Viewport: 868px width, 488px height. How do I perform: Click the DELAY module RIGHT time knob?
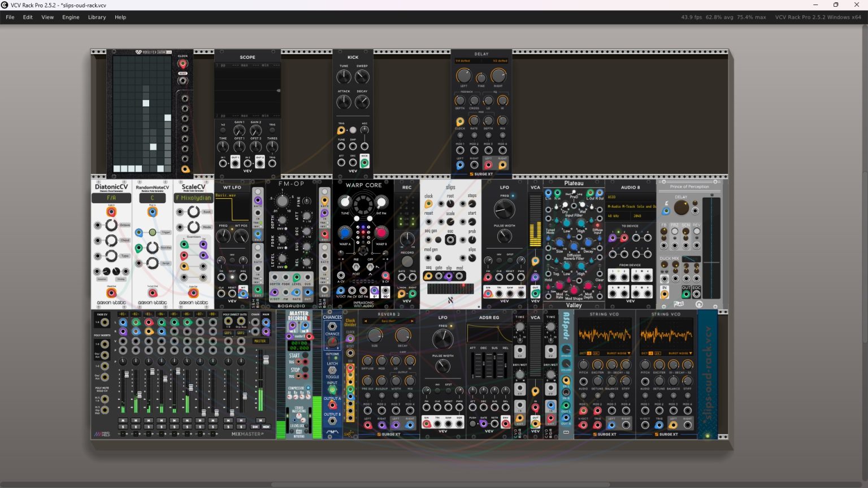(498, 76)
